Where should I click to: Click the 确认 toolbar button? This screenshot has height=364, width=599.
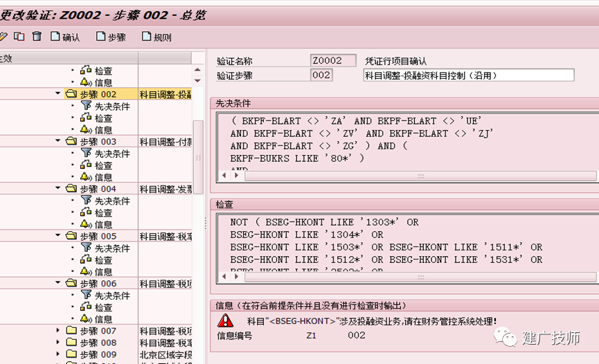pyautogui.click(x=65, y=37)
